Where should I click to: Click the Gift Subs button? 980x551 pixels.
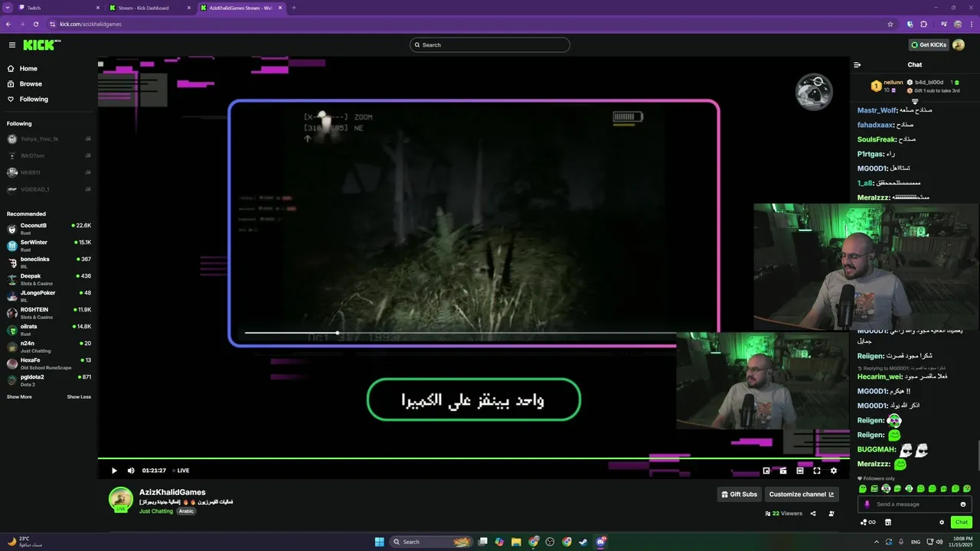point(739,494)
